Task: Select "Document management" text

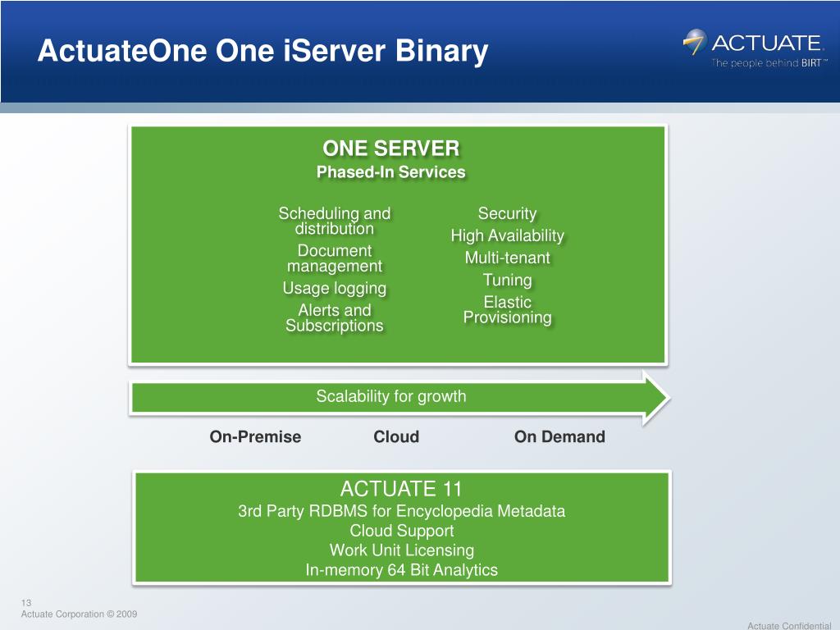Action: pos(335,258)
